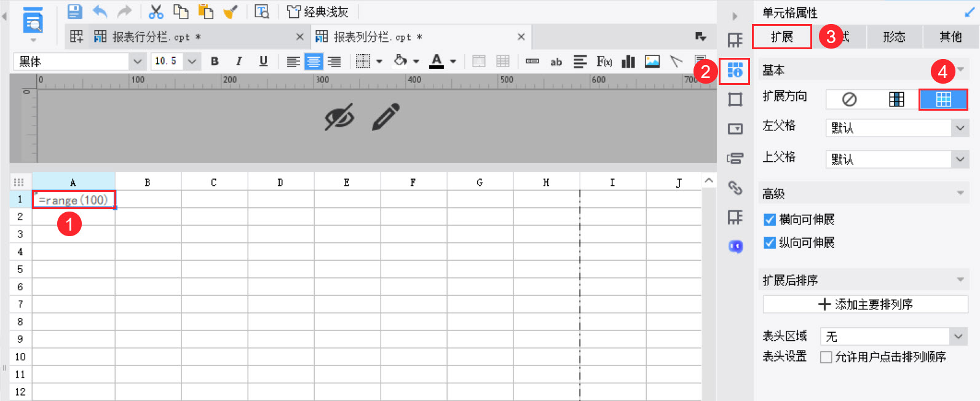
Task: Select cell A1 with =range(100)
Action: click(x=74, y=199)
